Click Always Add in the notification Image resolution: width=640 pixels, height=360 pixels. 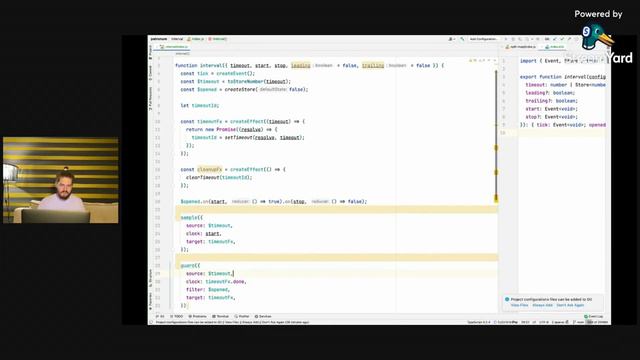542,305
